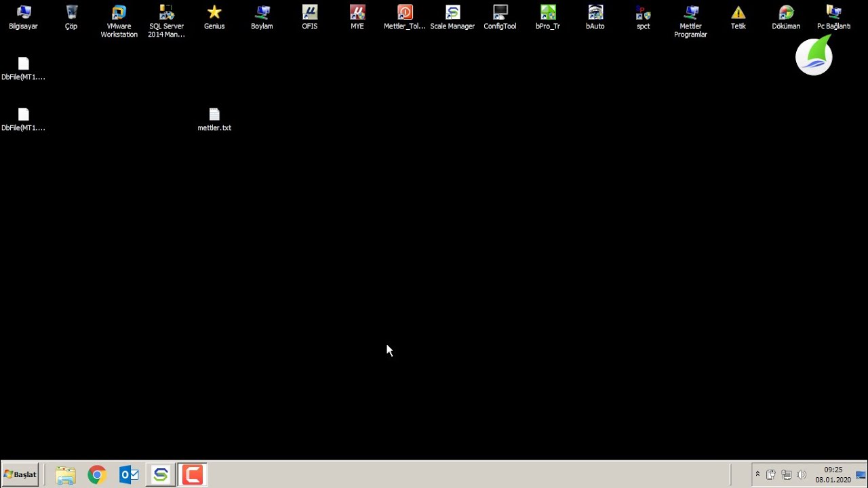Select the spct desktop icon

pyautogui.click(x=643, y=18)
